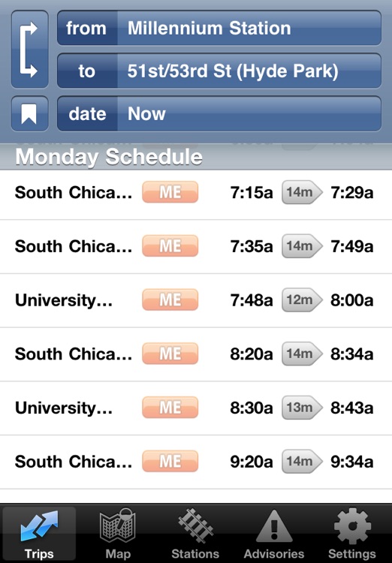392x563 pixels.
Task: Click the 12m duration arrow badge
Action: point(302,300)
